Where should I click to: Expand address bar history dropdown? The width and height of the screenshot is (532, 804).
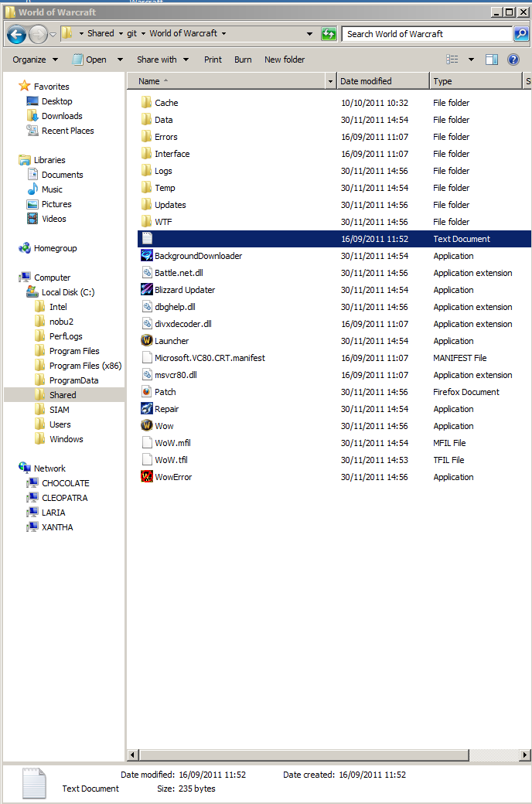tap(309, 34)
